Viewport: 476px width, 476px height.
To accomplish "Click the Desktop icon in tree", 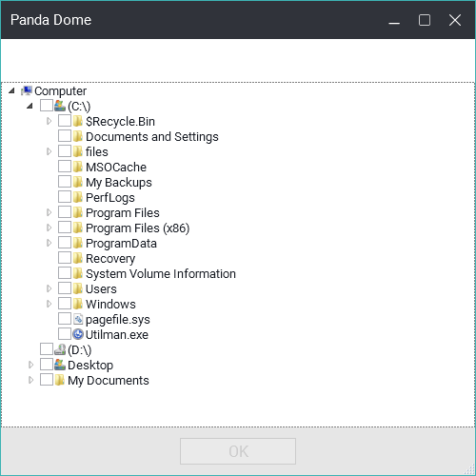I will click(x=60, y=365).
